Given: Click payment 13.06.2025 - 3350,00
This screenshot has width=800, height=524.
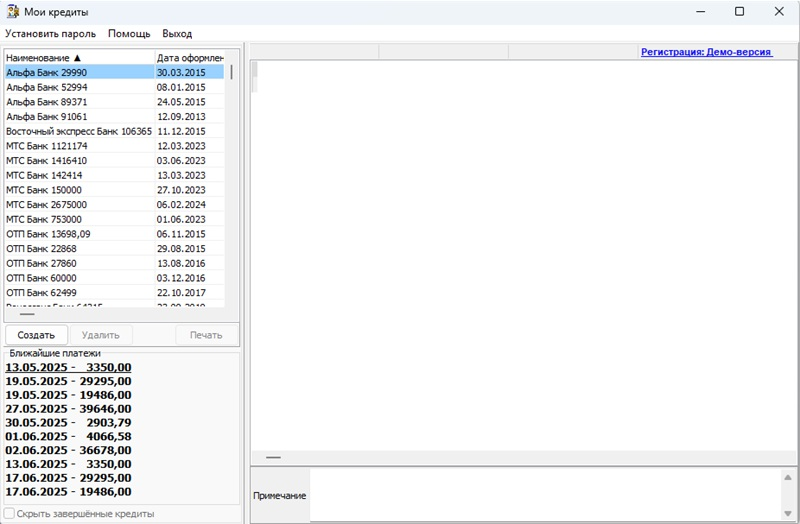Looking at the screenshot, I should (x=68, y=464).
